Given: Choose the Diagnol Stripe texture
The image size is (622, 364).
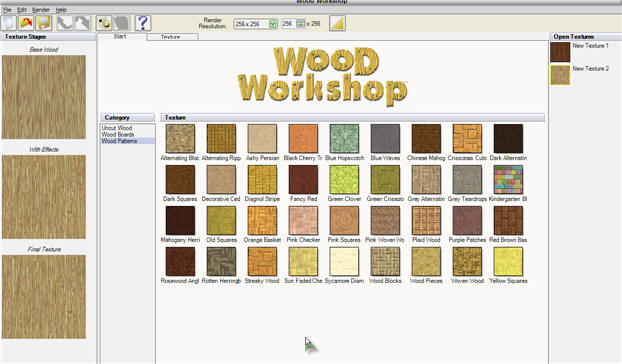Looking at the screenshot, I should click(262, 180).
